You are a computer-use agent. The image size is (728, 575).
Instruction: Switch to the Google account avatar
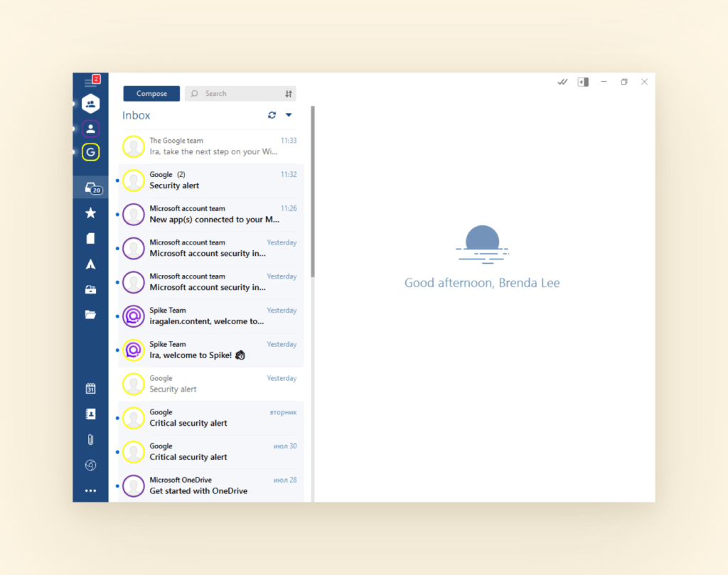coord(90,151)
